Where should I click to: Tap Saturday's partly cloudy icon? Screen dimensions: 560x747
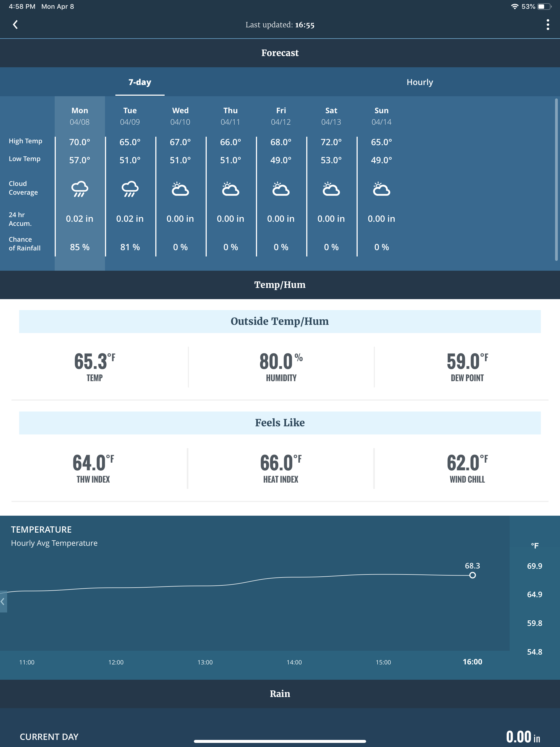click(331, 189)
